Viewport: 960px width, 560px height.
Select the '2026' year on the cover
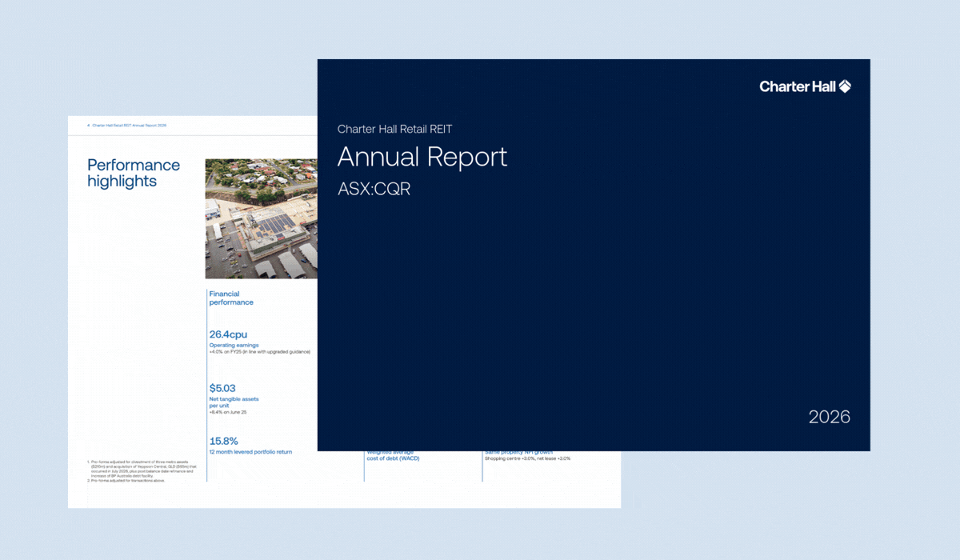[x=830, y=417]
